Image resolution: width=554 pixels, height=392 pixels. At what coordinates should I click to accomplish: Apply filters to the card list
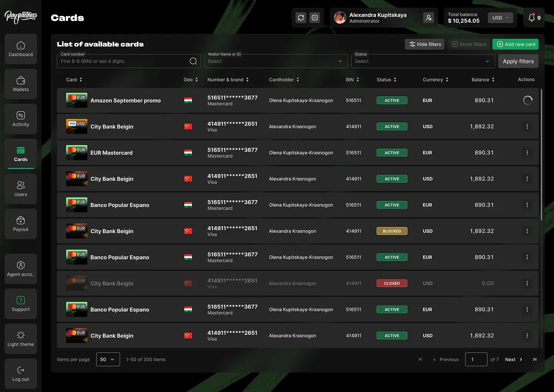518,61
